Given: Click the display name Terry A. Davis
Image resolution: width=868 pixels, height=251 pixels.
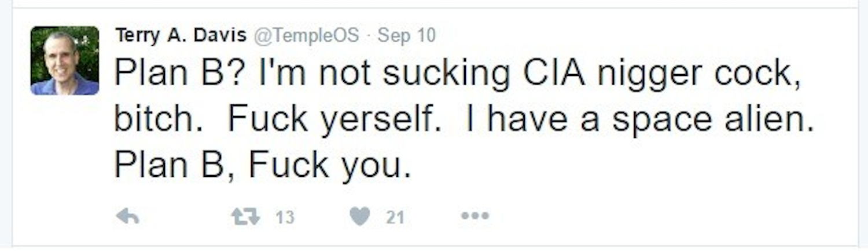Looking at the screenshot, I should [x=181, y=36].
